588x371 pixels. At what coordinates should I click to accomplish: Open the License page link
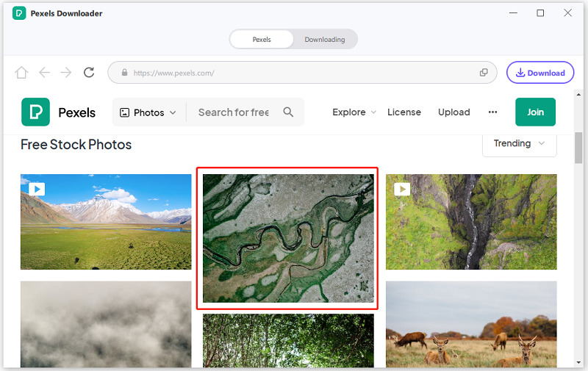404,112
